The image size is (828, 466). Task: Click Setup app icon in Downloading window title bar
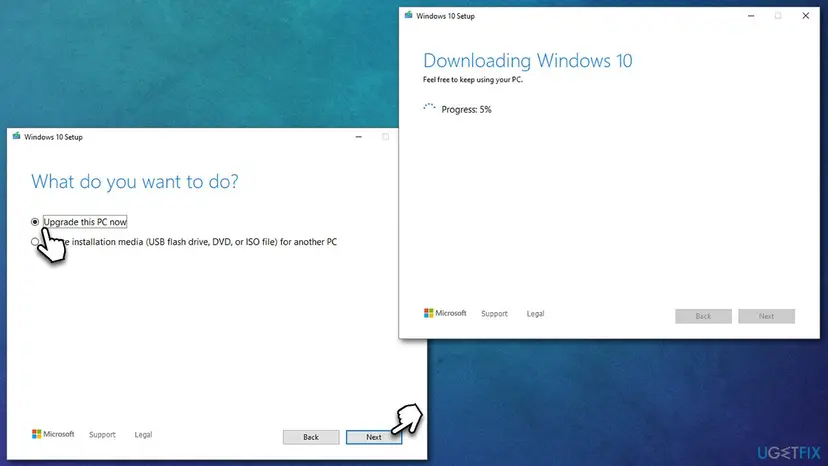pyautogui.click(x=408, y=15)
